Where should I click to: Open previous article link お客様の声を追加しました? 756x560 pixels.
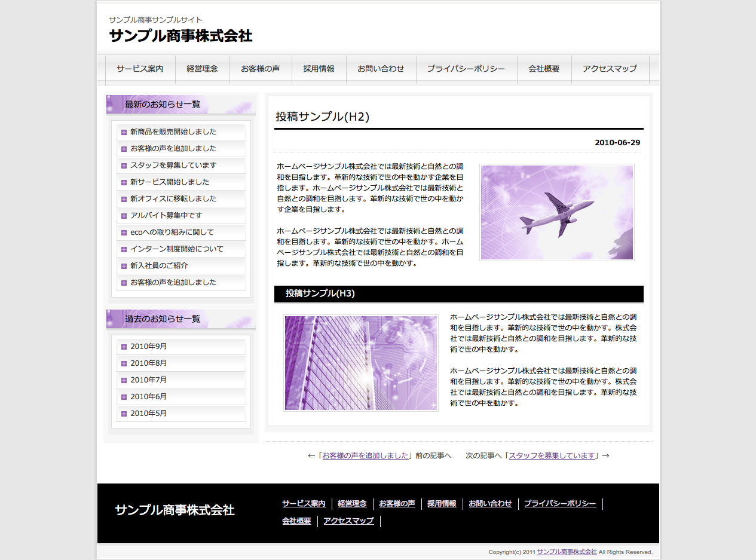click(x=365, y=455)
